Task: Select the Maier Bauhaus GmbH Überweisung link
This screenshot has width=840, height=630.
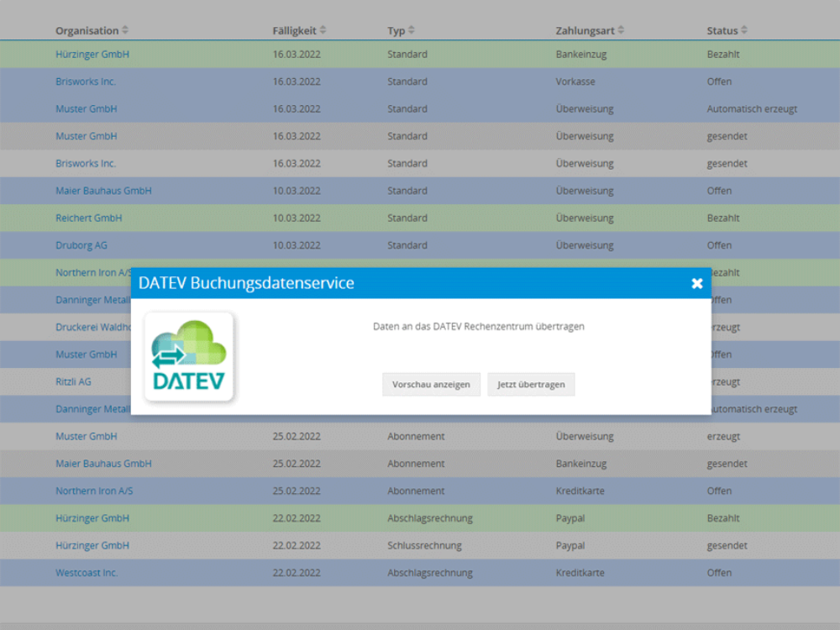Action: point(103,191)
